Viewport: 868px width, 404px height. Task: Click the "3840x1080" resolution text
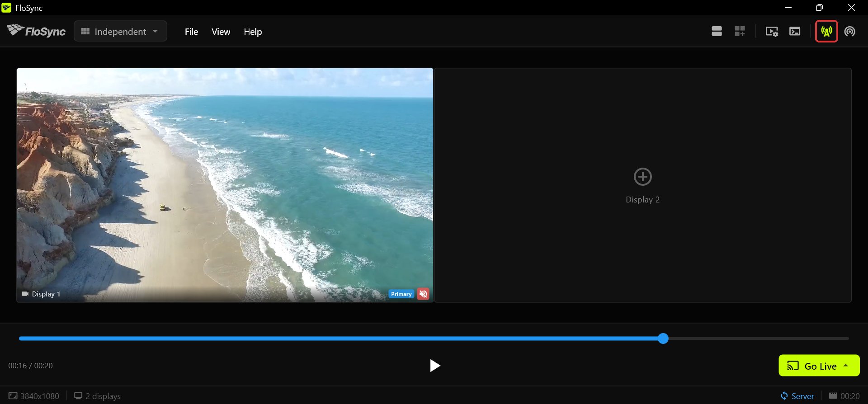(x=40, y=396)
